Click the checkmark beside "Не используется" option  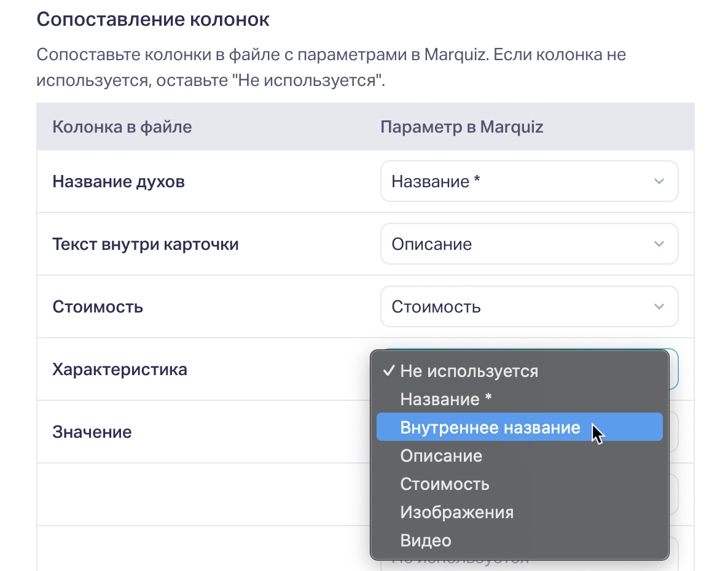coord(388,371)
